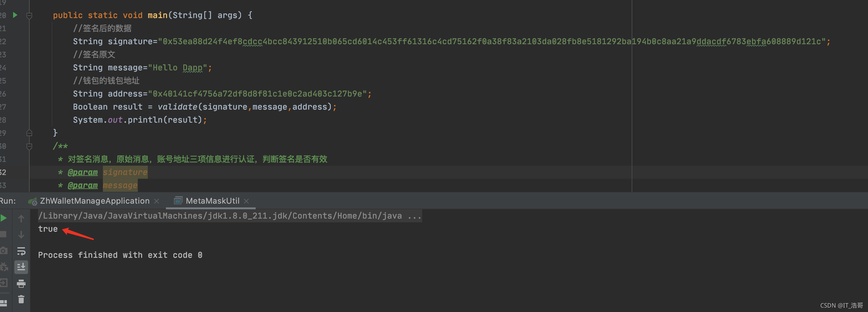868x312 pixels.
Task: Take thread dump with camera icon
Action: tap(4, 250)
